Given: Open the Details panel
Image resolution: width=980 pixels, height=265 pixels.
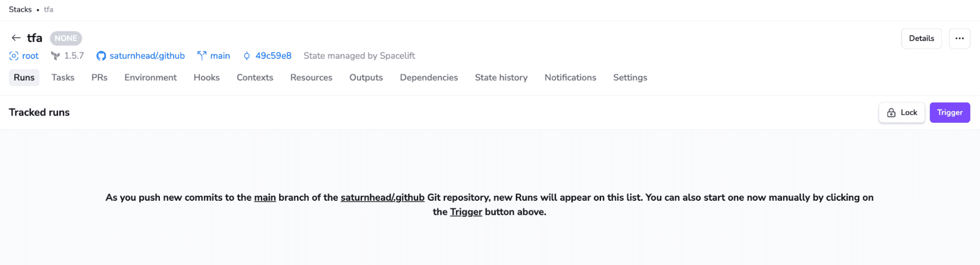Looking at the screenshot, I should (921, 38).
